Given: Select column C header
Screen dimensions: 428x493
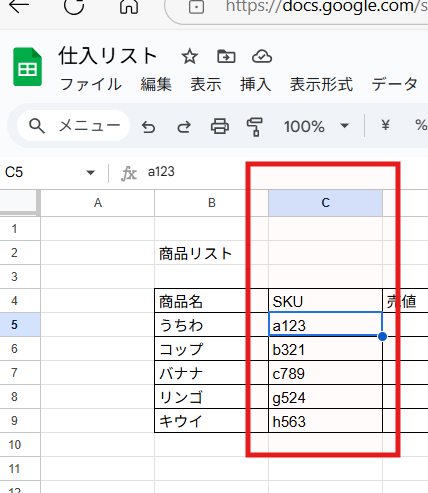Looking at the screenshot, I should click(325, 203).
